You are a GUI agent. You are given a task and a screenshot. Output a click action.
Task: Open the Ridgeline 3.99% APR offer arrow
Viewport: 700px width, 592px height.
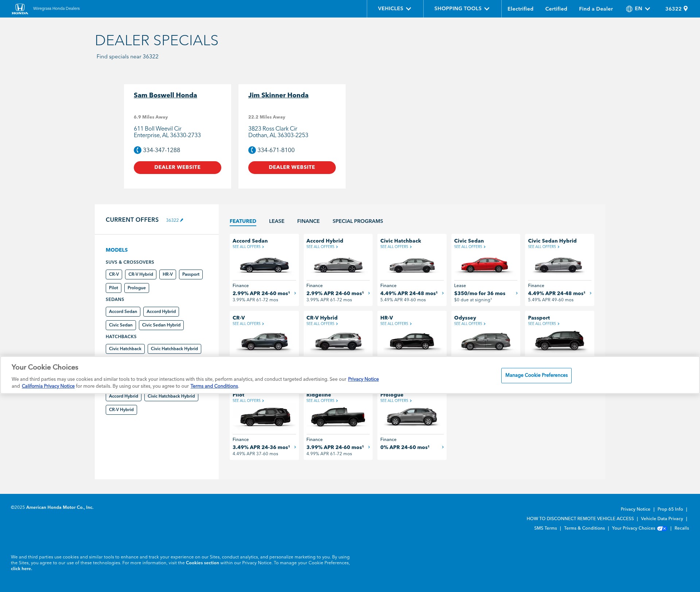point(369,447)
